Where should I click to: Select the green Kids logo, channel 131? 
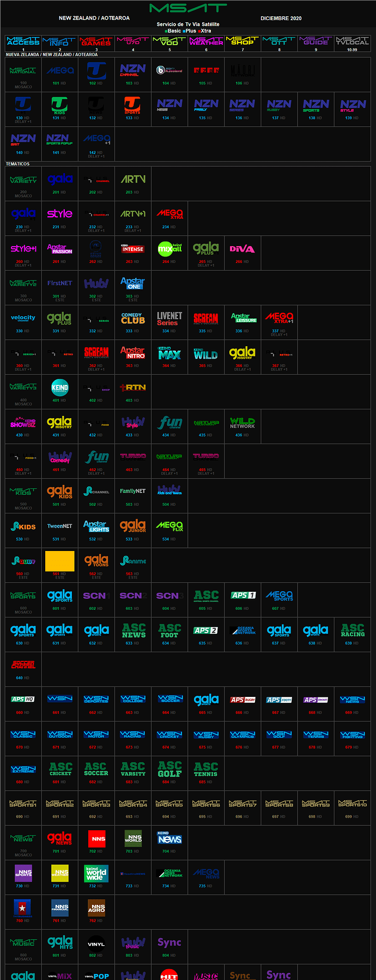pos(60,105)
